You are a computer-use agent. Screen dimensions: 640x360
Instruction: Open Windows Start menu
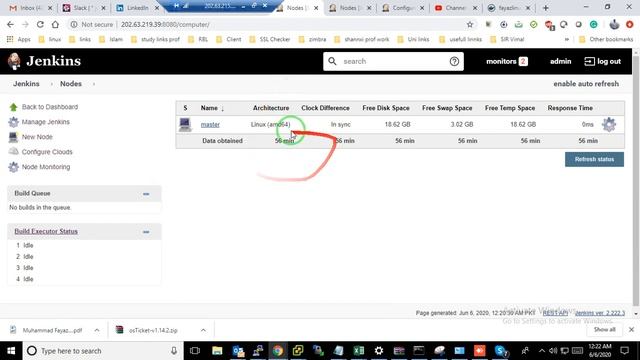click(11, 351)
